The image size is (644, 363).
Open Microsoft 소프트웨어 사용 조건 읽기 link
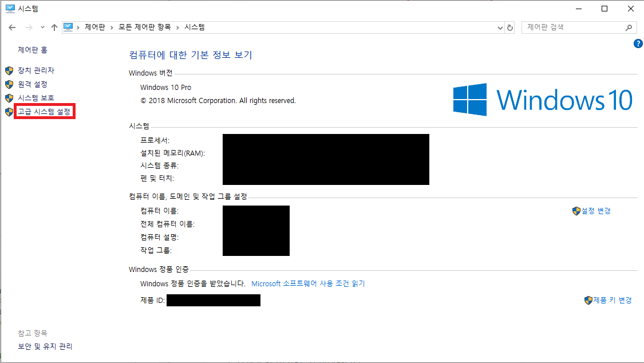click(308, 283)
